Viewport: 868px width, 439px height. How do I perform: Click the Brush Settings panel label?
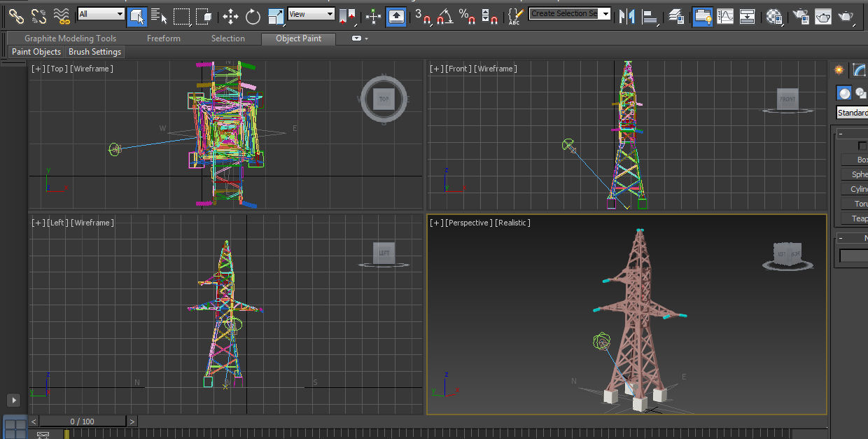tap(94, 52)
